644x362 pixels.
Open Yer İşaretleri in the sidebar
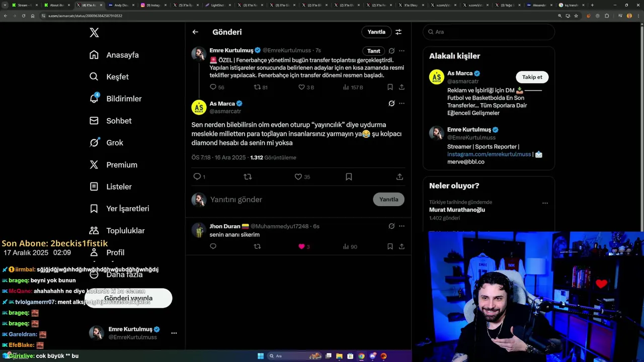[119, 209]
